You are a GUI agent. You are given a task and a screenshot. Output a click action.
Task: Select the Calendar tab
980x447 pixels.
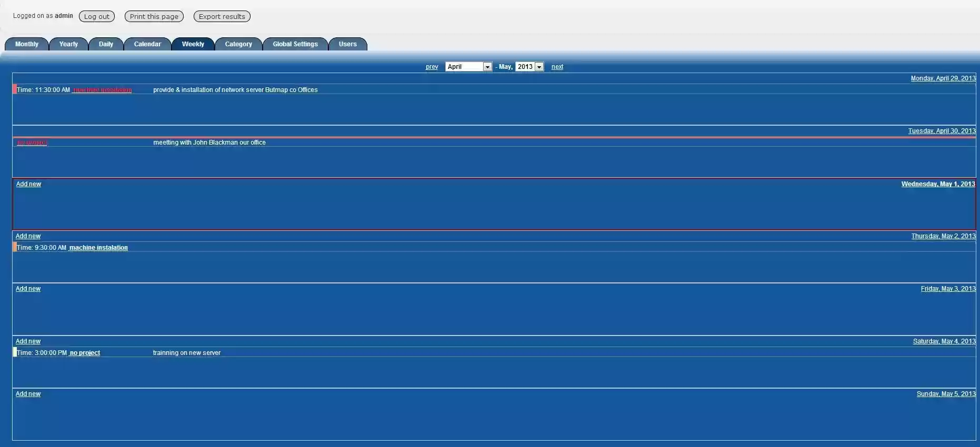pyautogui.click(x=147, y=44)
